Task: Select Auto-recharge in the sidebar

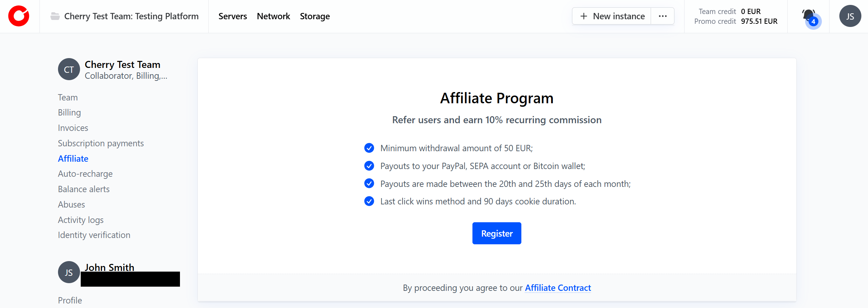Action: tap(85, 174)
